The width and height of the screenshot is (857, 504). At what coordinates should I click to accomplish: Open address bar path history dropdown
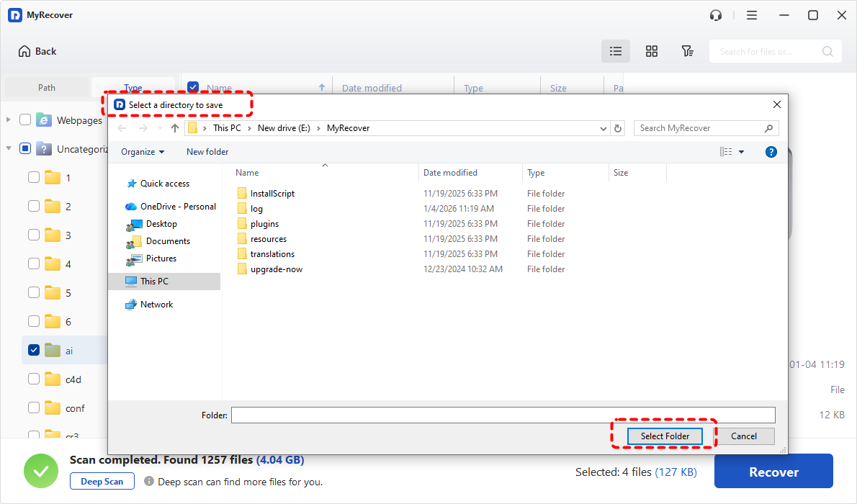[604, 128]
